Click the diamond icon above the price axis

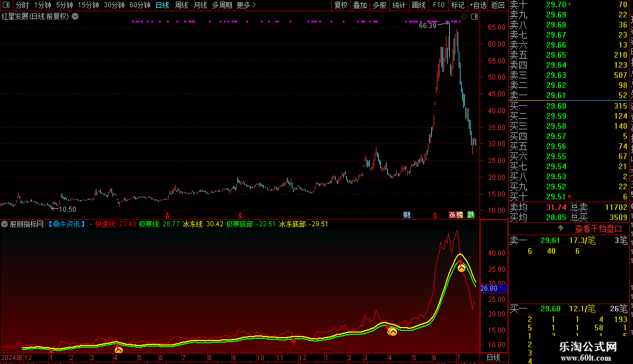pyautogui.click(x=464, y=17)
